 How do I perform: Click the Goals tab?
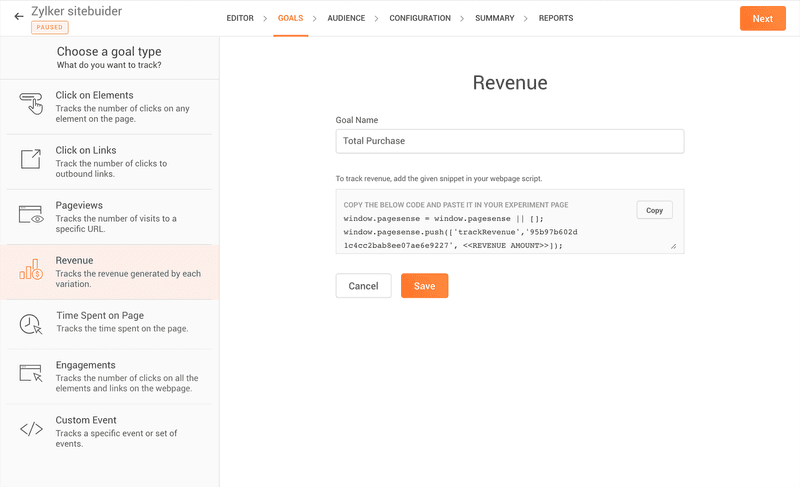tap(290, 18)
